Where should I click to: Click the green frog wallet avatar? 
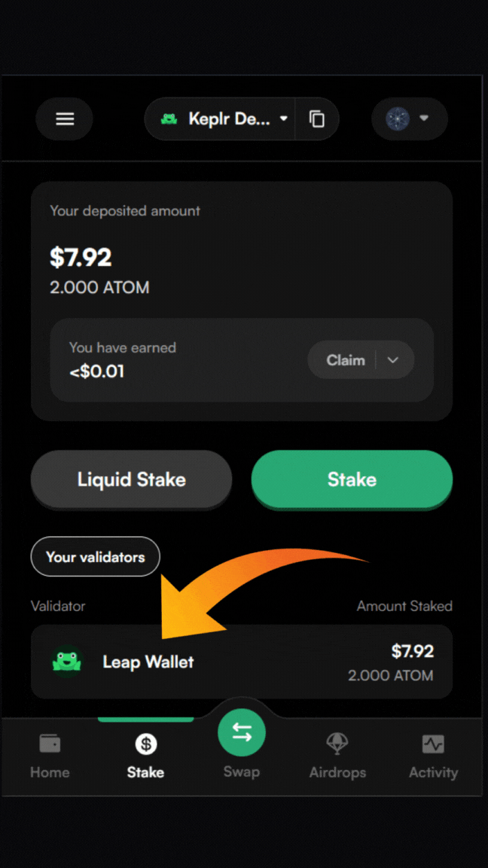click(169, 119)
